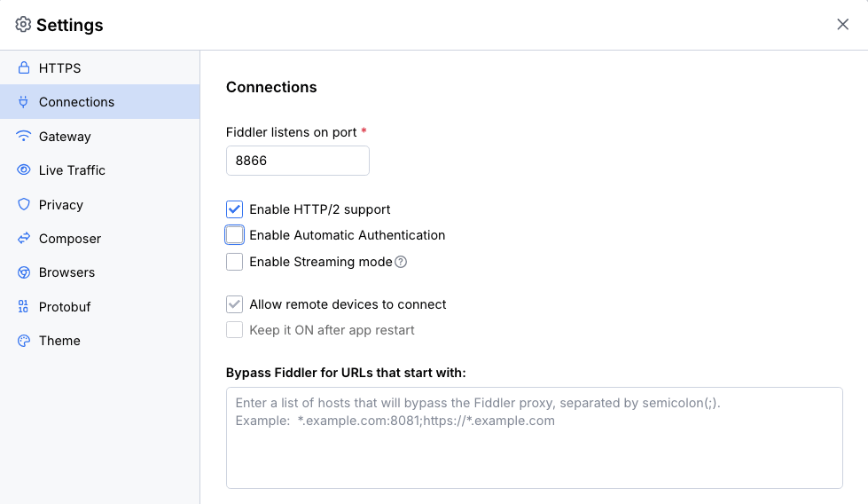Disable Enable HTTP/2 support checkbox
868x504 pixels.
click(234, 209)
